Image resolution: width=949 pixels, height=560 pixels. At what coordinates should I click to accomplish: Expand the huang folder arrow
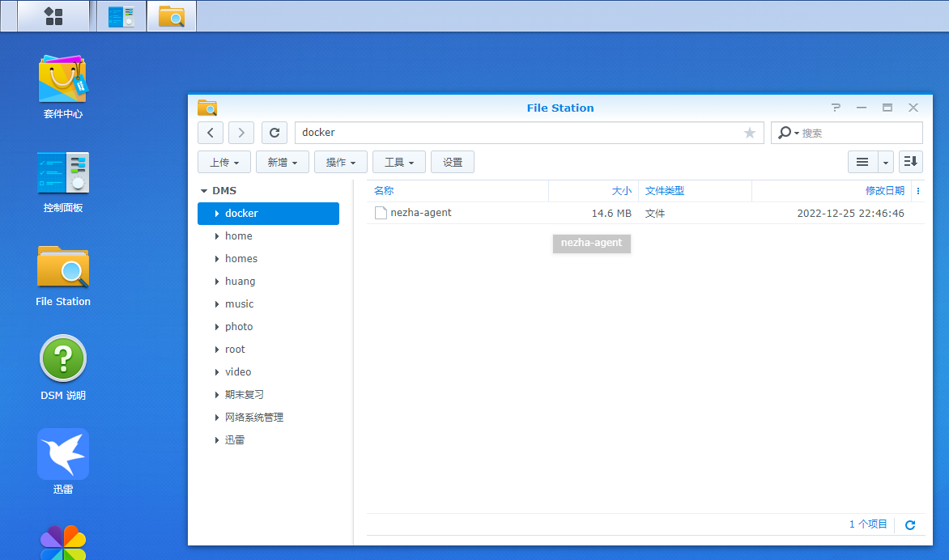coord(217,282)
